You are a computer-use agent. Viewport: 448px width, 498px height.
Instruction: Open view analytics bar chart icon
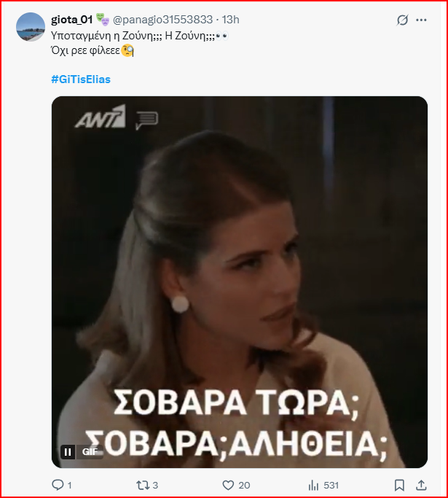313,485
